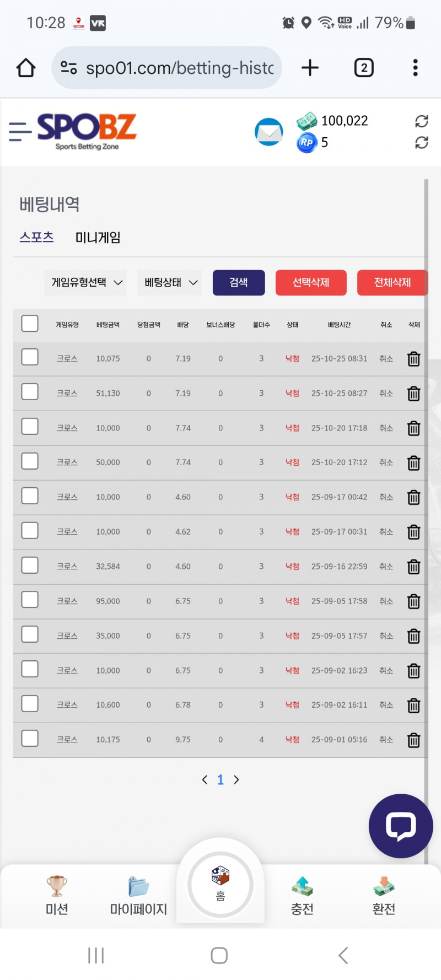Open the mail envelope messages icon
This screenshot has height=980, width=441.
click(x=268, y=132)
